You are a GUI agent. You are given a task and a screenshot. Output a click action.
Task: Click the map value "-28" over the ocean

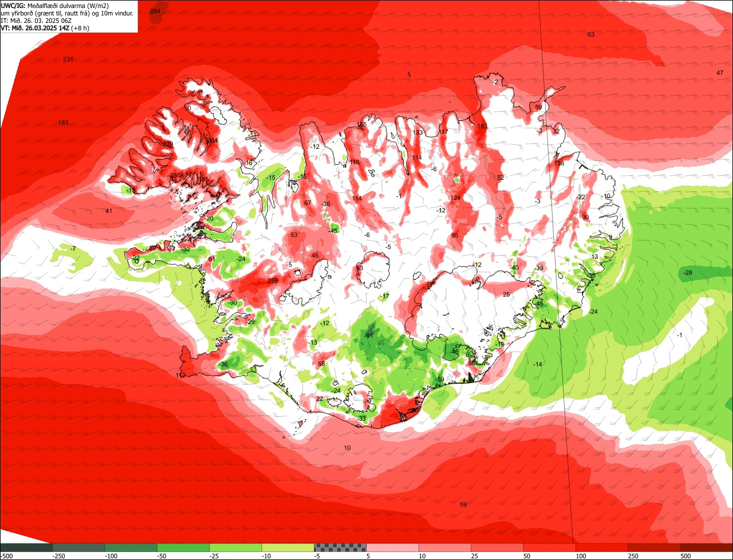click(x=688, y=273)
